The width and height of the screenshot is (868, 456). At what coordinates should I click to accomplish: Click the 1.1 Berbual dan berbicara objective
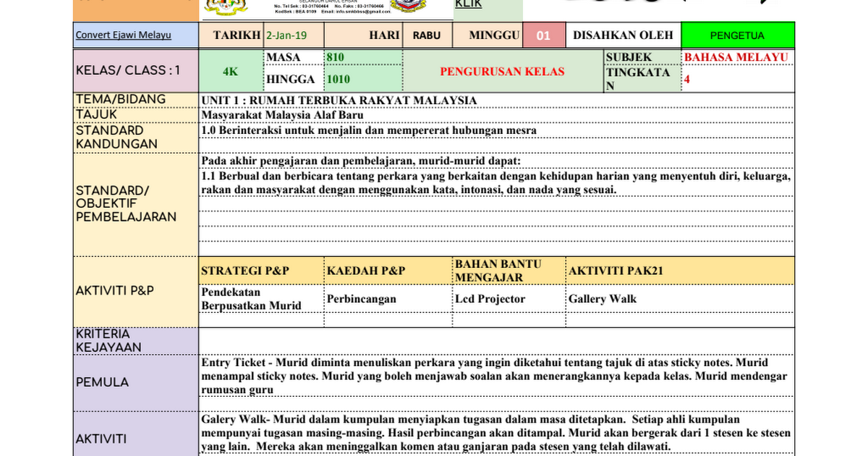(x=496, y=182)
